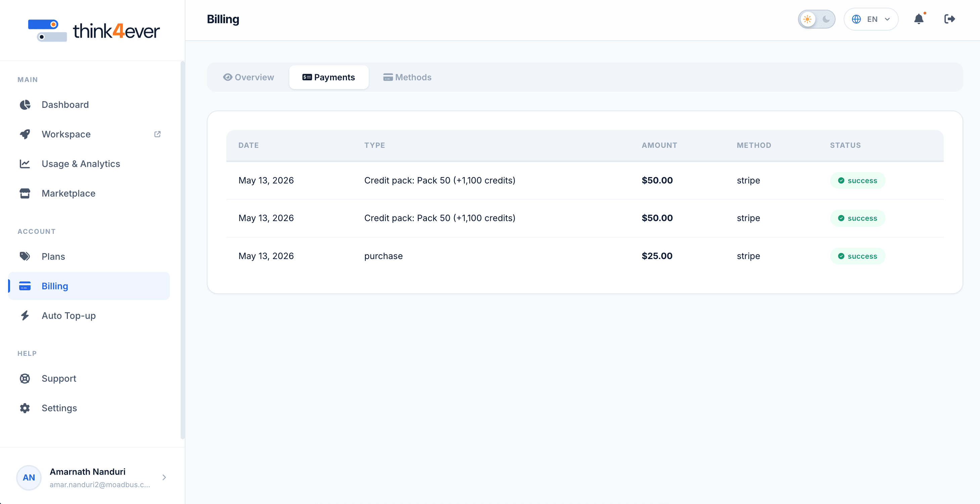Open the Plans page

[89, 257]
